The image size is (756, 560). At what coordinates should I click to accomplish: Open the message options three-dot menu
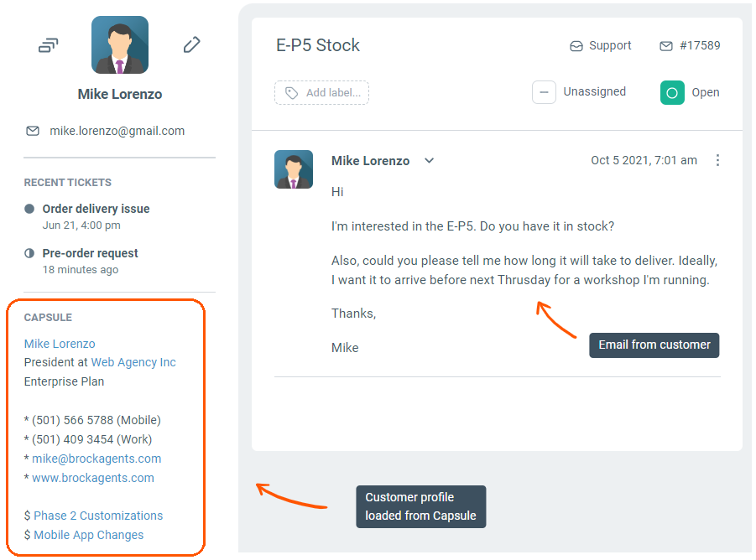point(717,160)
